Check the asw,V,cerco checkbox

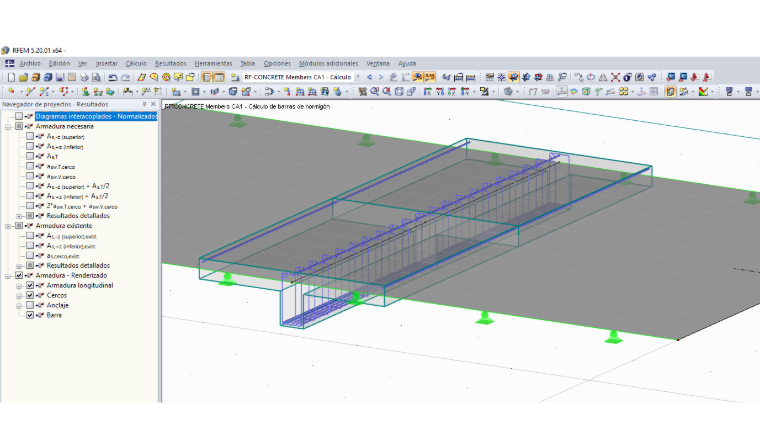point(30,176)
